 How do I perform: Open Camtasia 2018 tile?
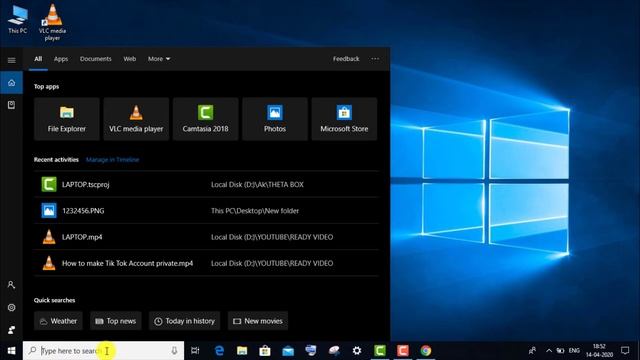click(x=205, y=119)
